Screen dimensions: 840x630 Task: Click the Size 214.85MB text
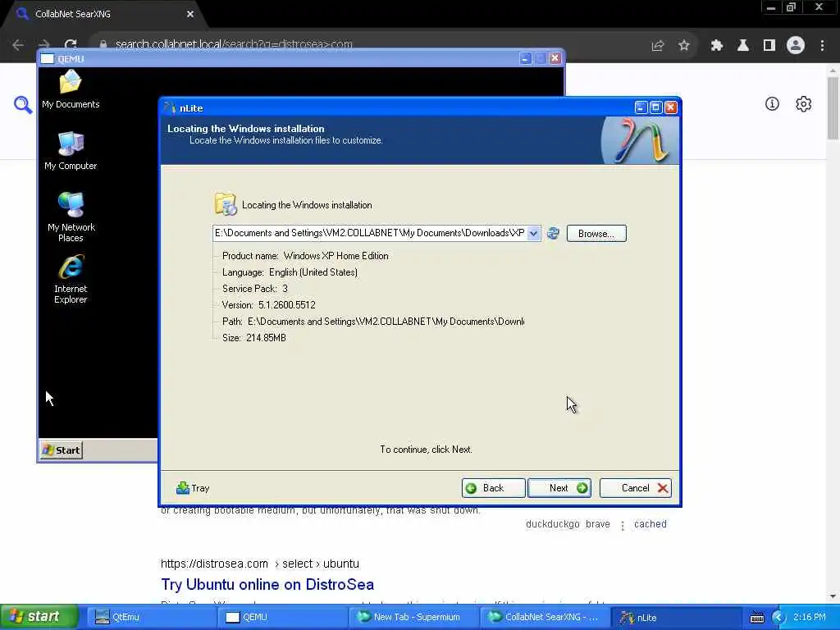click(254, 338)
